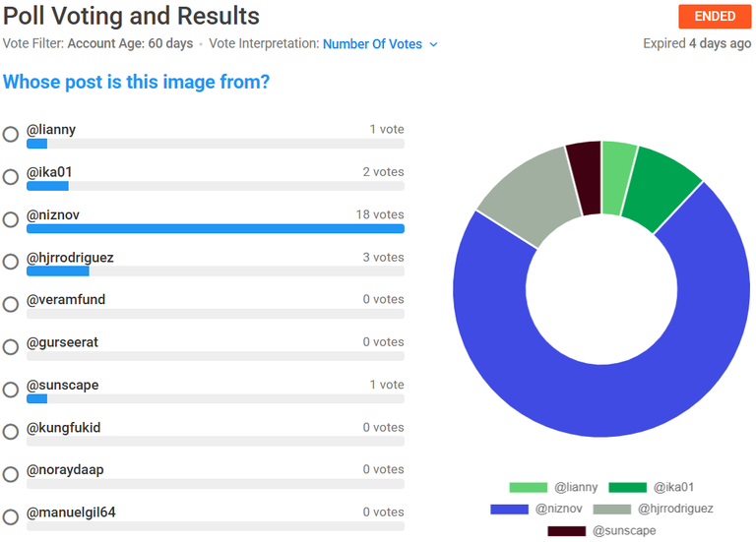Toggle @lianny legend color swatch
The image size is (756, 542).
pyautogui.click(x=528, y=487)
